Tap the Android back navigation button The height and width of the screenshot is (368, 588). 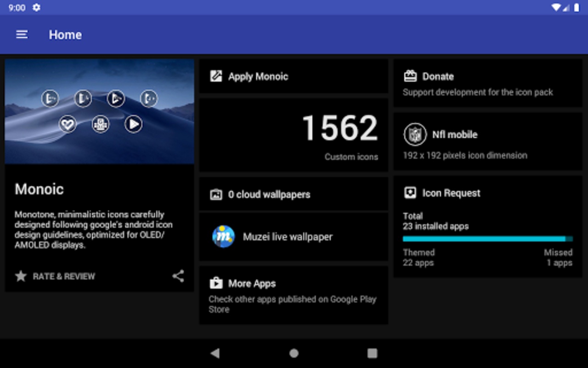[x=215, y=353]
